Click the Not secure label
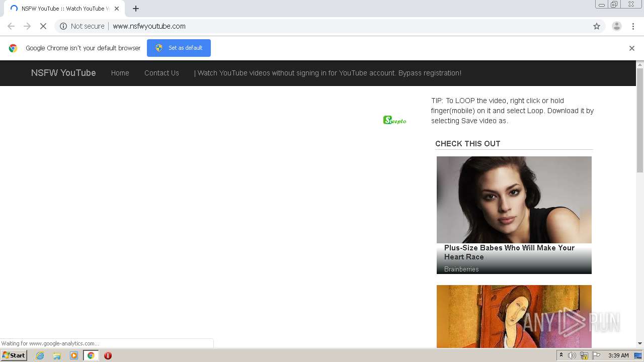Image resolution: width=644 pixels, height=362 pixels. [x=88, y=26]
